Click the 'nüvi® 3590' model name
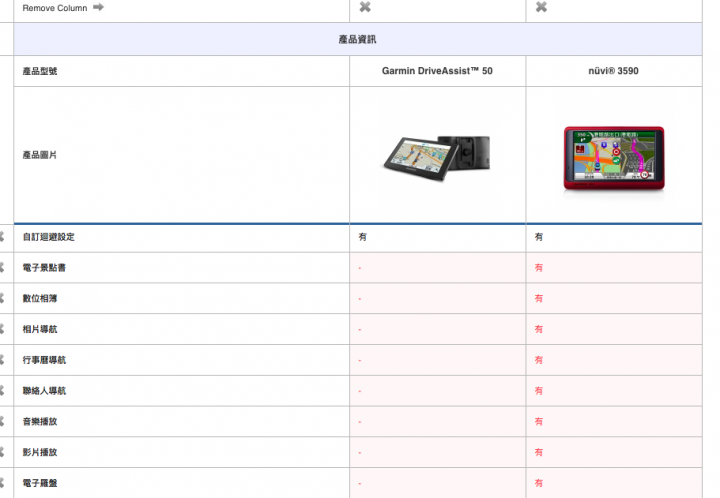The image size is (720, 498). click(x=613, y=71)
